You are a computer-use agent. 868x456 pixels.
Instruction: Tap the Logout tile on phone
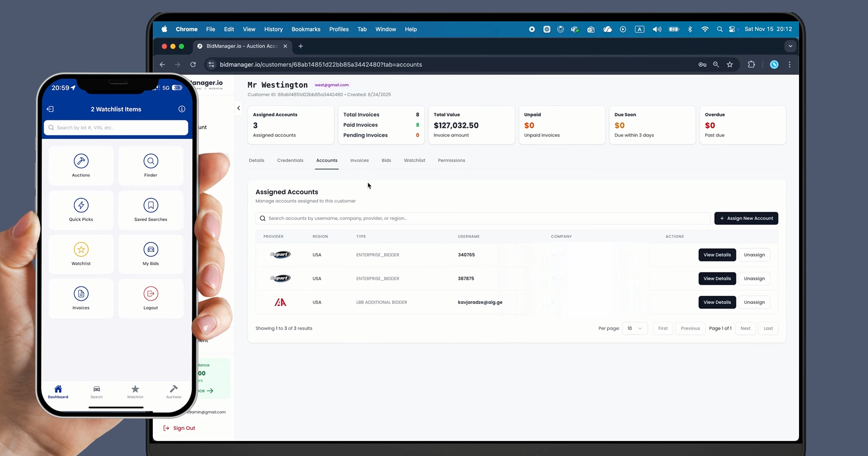click(150, 298)
